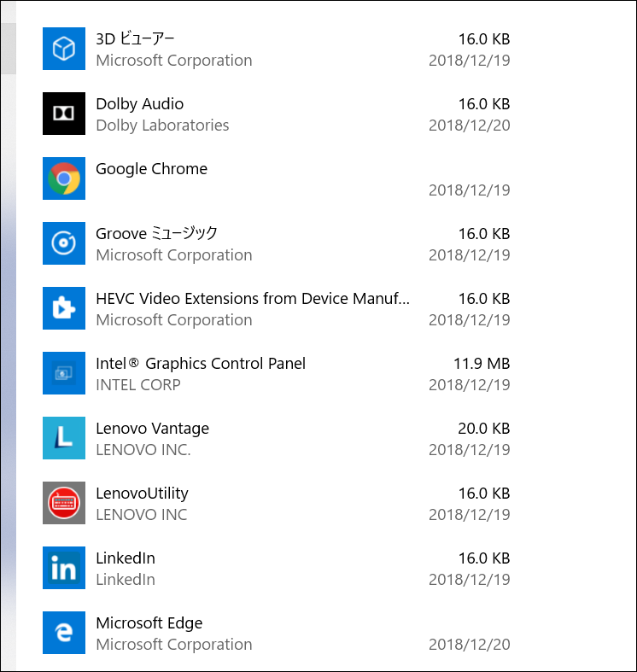This screenshot has width=637, height=672.
Task: Select the Lenovo Vantage app name
Action: (x=153, y=429)
